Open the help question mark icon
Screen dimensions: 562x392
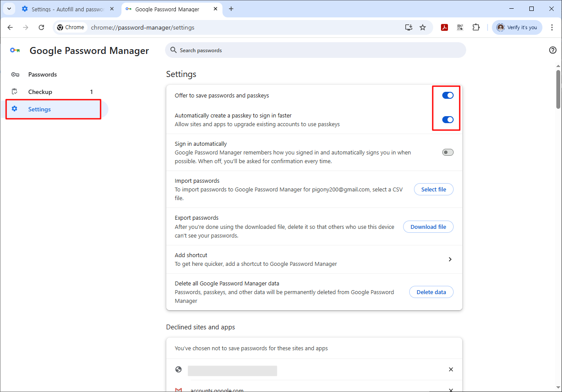point(553,50)
